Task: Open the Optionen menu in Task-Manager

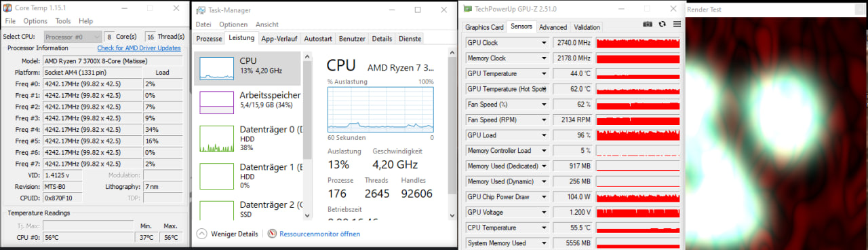Action: pyautogui.click(x=233, y=24)
